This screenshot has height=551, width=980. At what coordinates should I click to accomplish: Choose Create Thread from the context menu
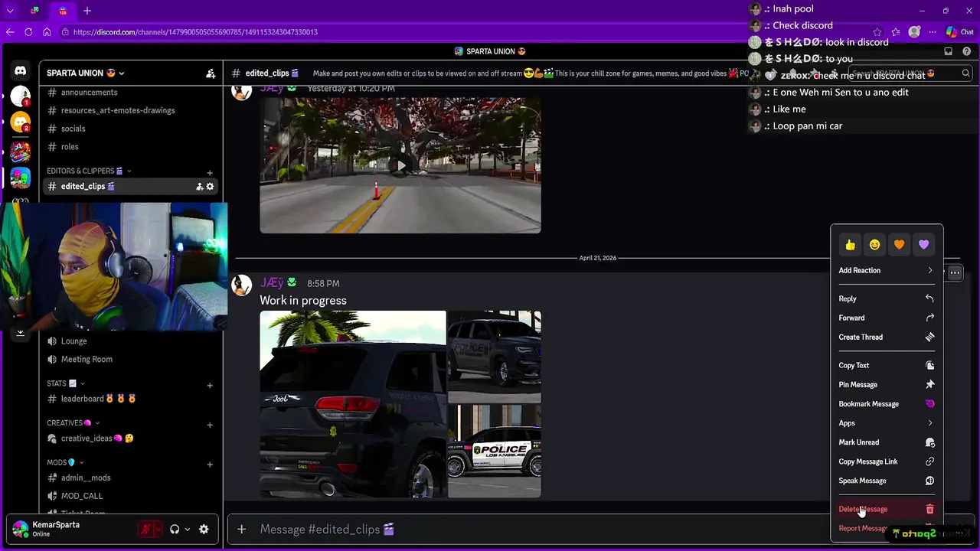[x=887, y=337]
